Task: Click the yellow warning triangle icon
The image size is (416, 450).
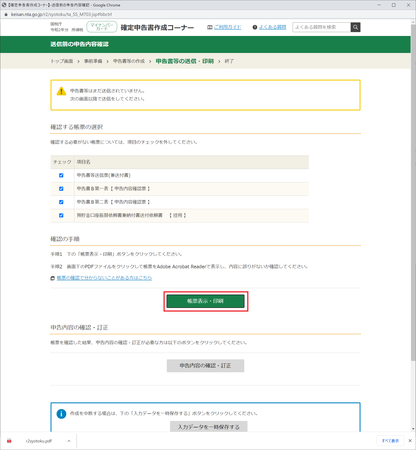Action: point(61,91)
